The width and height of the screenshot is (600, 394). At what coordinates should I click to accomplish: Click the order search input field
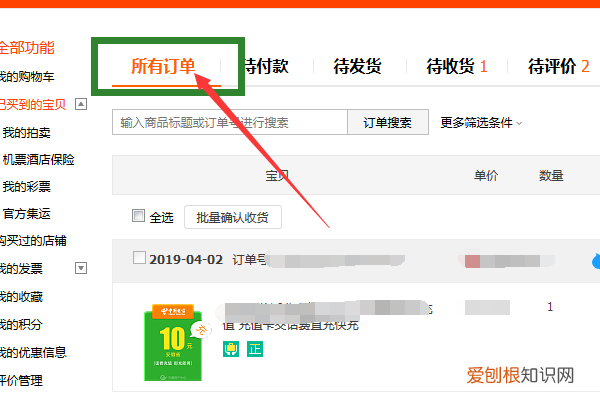coord(230,122)
